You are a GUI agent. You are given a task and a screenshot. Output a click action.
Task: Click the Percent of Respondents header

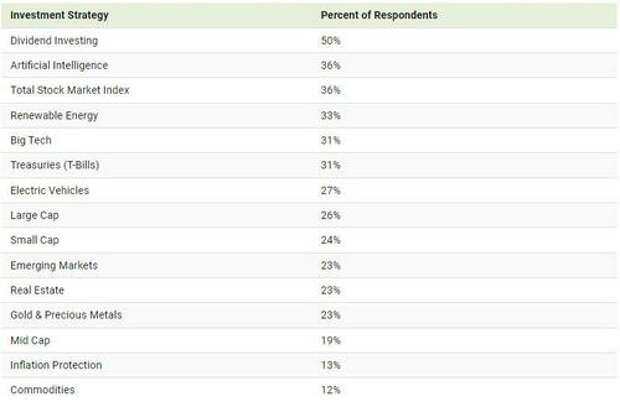click(379, 15)
